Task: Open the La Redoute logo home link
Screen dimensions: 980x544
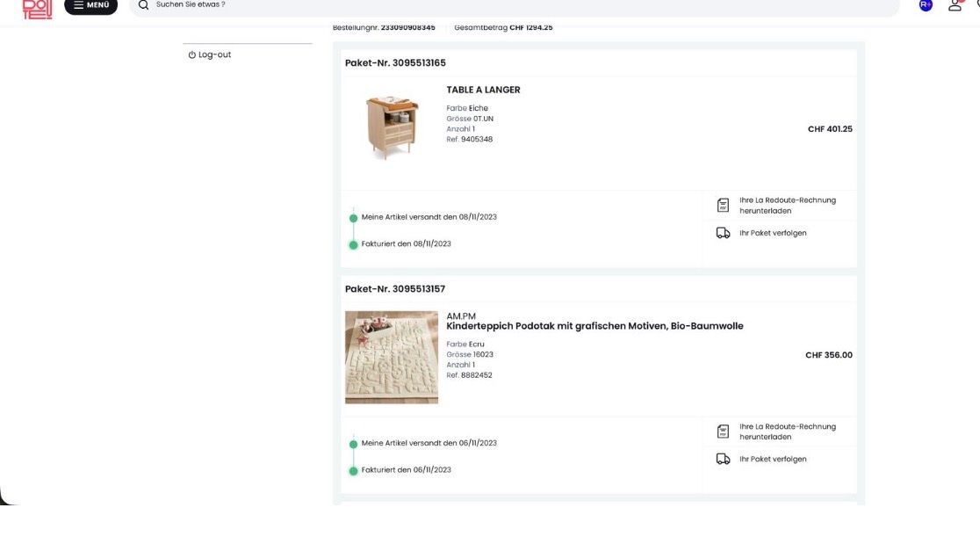Action: click(x=38, y=9)
